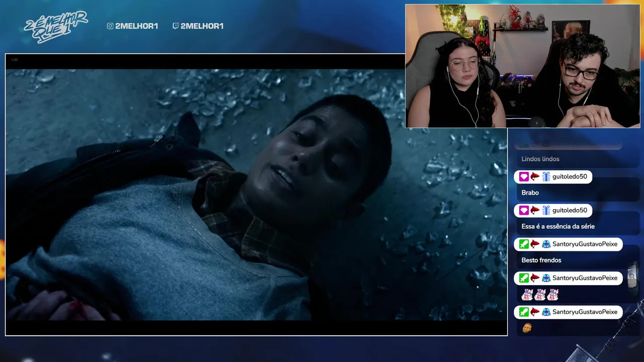Image resolution: width=644 pixels, height=362 pixels.
Task: Click the pink diamond badge above 'Brabo' message
Action: pos(524,177)
